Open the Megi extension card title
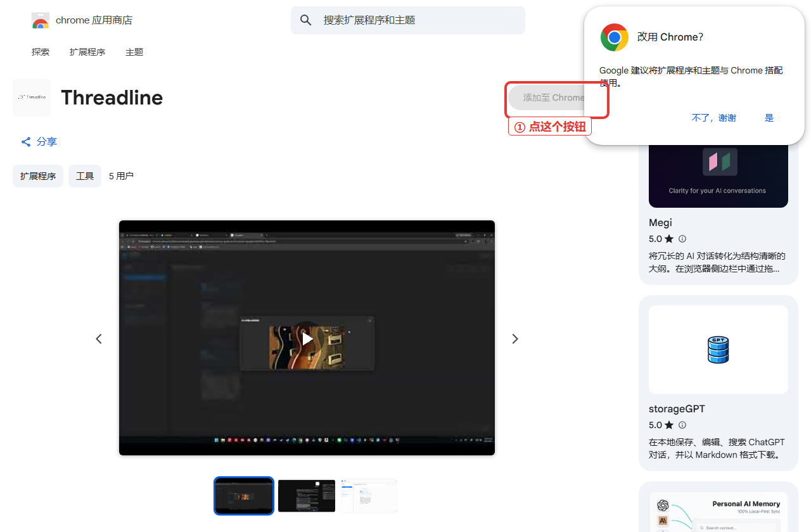 point(660,223)
